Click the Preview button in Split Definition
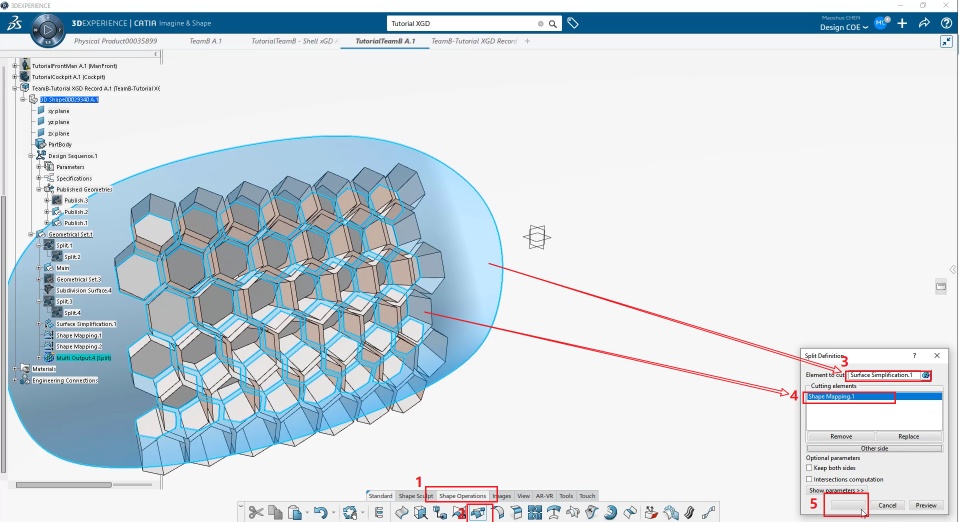This screenshot has height=522, width=960. point(926,505)
